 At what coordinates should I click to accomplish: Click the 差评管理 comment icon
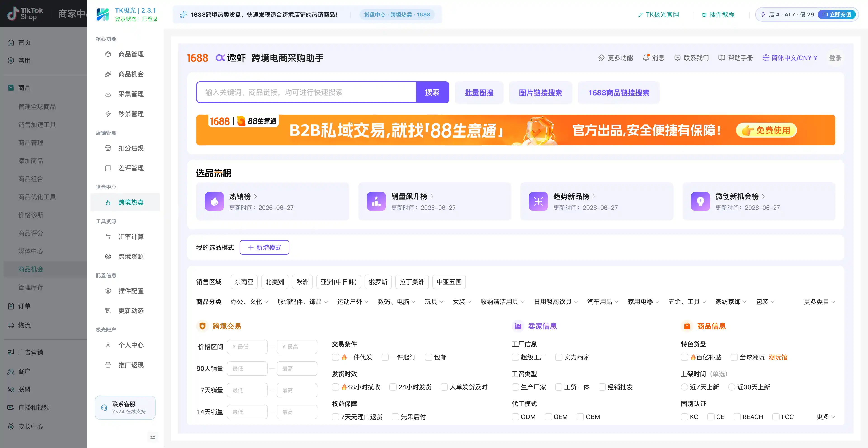(x=108, y=168)
